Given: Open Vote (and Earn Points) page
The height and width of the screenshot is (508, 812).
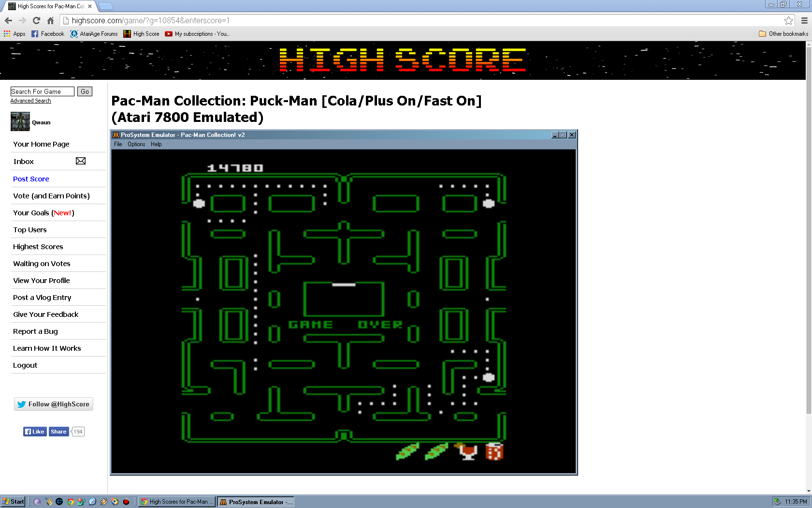Looking at the screenshot, I should 51,196.
